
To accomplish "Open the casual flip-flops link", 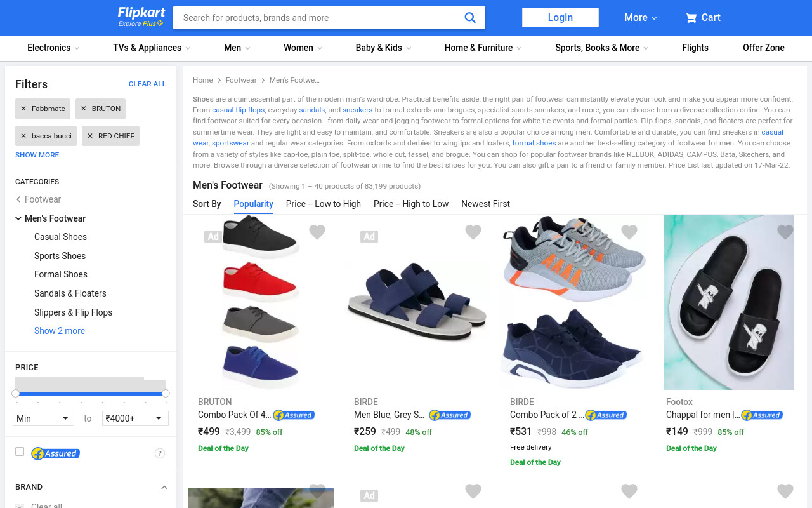I will coord(238,110).
